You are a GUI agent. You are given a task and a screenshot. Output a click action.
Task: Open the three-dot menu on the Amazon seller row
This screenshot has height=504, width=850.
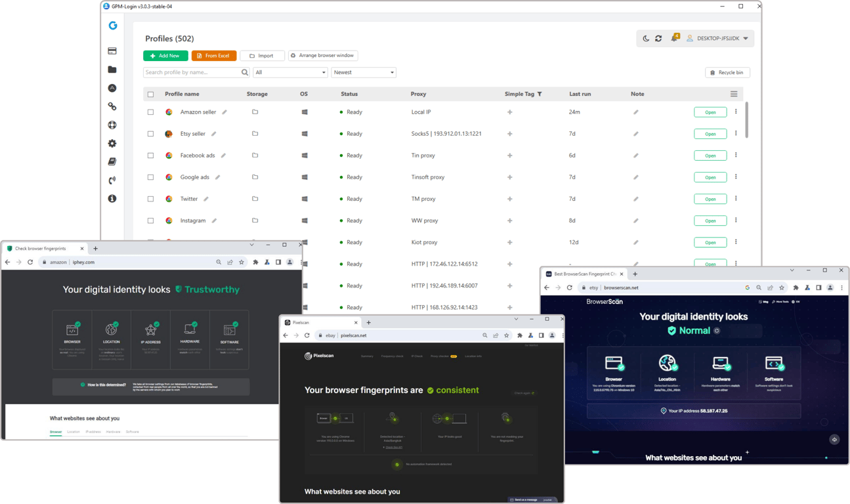pyautogui.click(x=736, y=112)
